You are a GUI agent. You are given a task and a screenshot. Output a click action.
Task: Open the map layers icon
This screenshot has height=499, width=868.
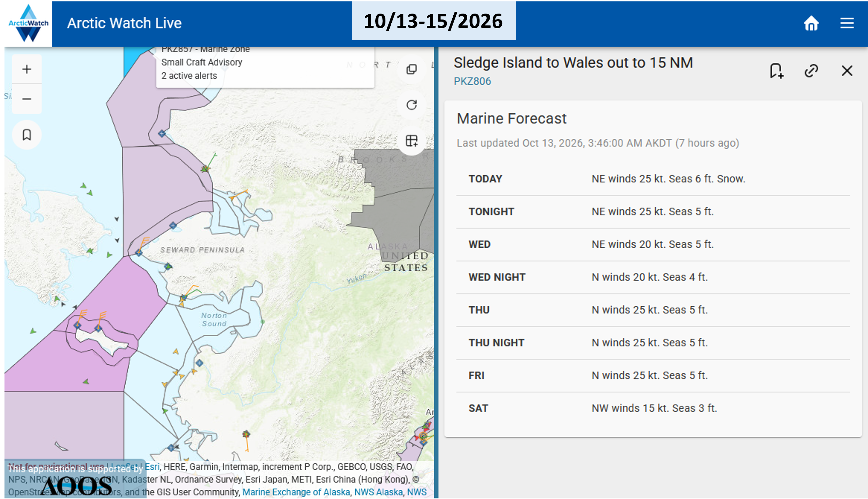click(x=412, y=69)
